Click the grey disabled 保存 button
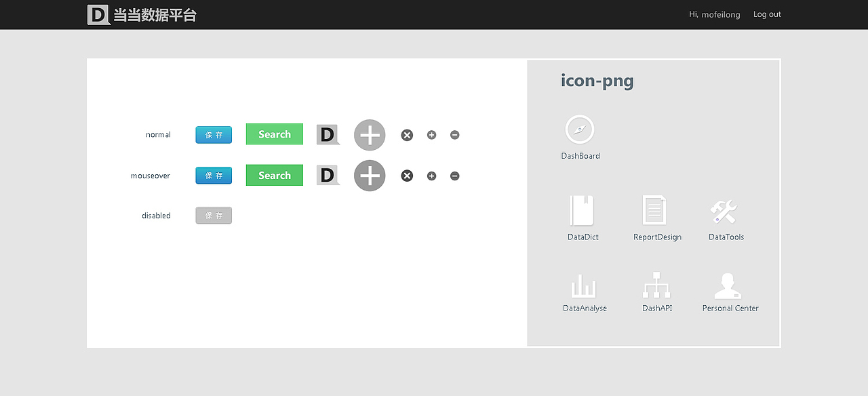868x396 pixels. tap(214, 216)
